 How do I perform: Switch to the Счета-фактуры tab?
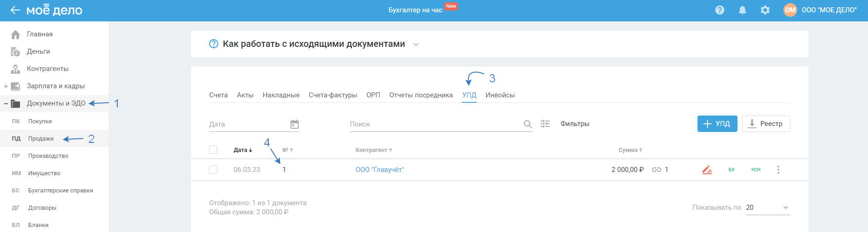pyautogui.click(x=333, y=95)
